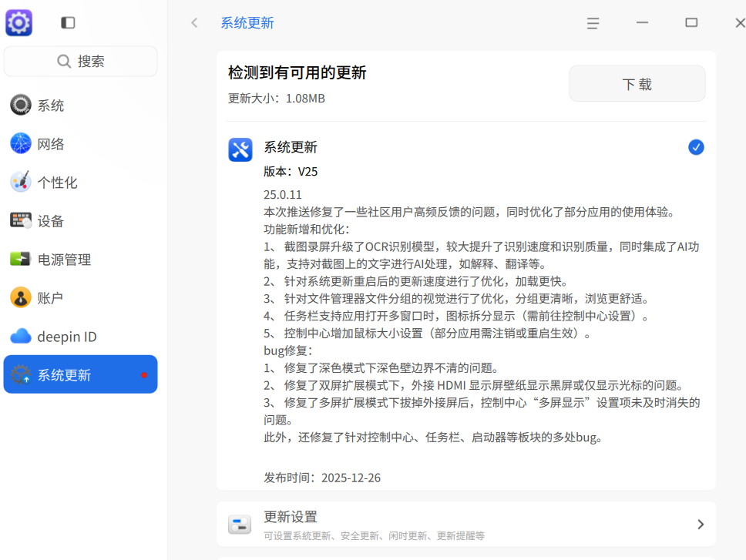
Task: Click the 检测到有可用的更新 heading
Action: pos(297,72)
